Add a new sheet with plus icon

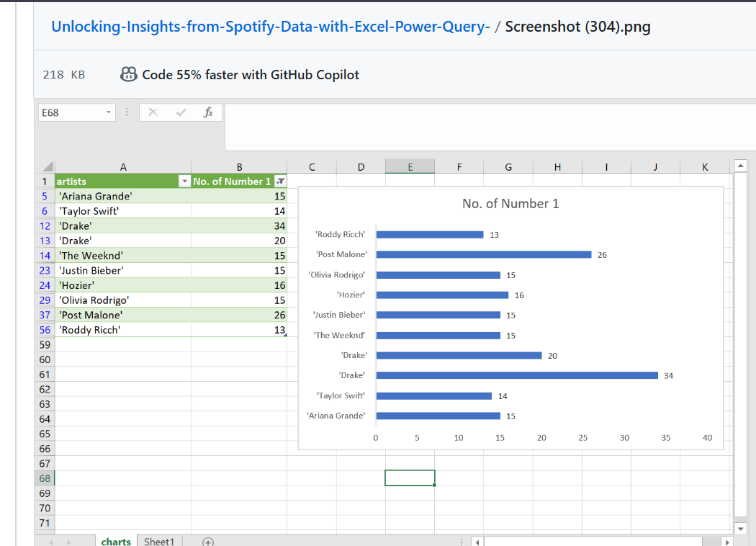(x=208, y=542)
